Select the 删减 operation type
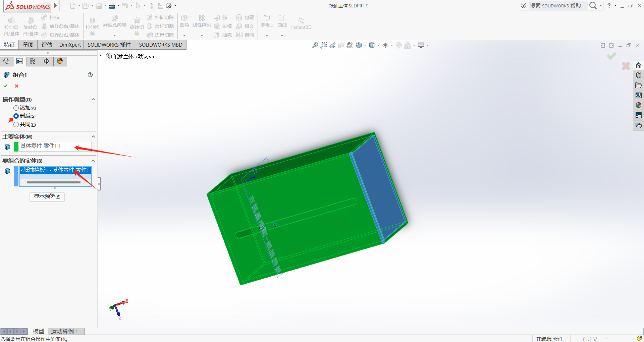Image resolution: width=644 pixels, height=342 pixels. [16, 116]
